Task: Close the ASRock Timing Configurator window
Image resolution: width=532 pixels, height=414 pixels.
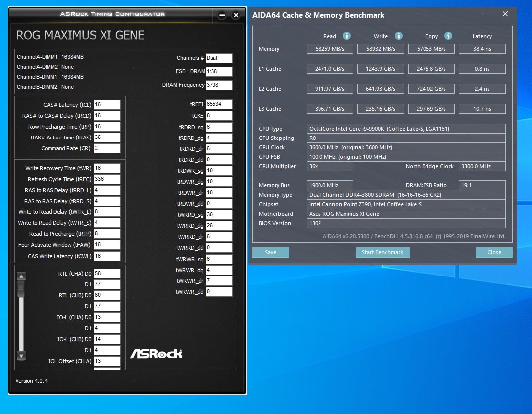Action: (236, 15)
